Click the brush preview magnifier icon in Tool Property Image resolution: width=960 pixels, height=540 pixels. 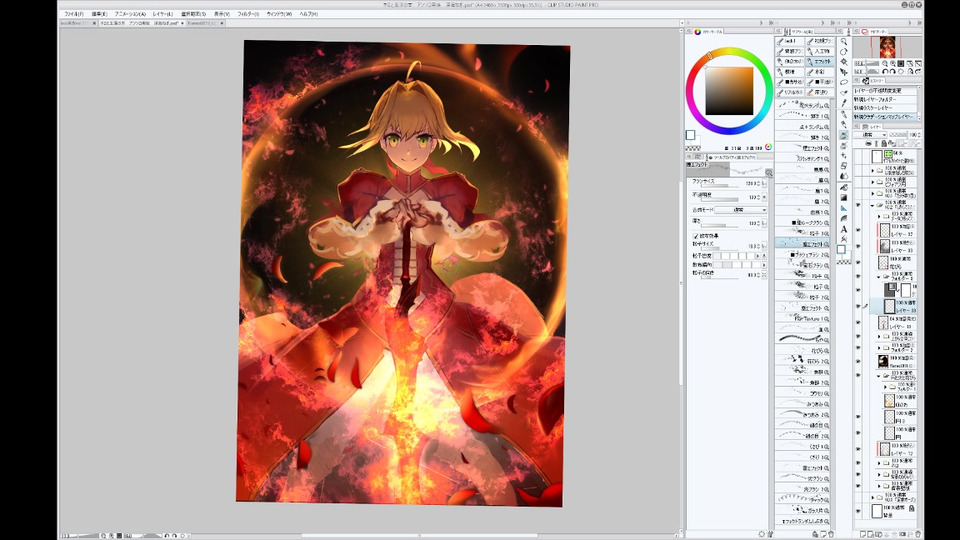[x=769, y=173]
